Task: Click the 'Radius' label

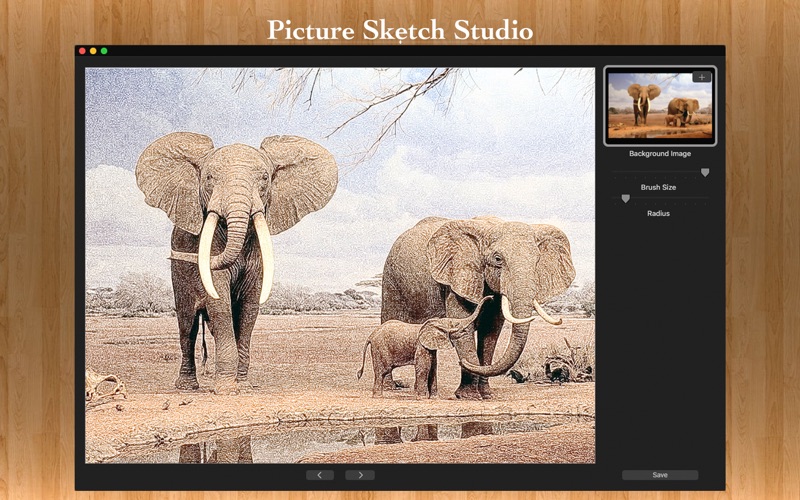Action: click(x=658, y=213)
